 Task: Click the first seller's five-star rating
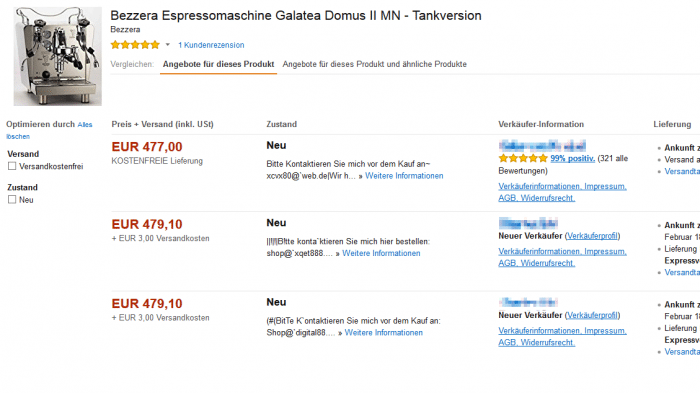pos(523,158)
